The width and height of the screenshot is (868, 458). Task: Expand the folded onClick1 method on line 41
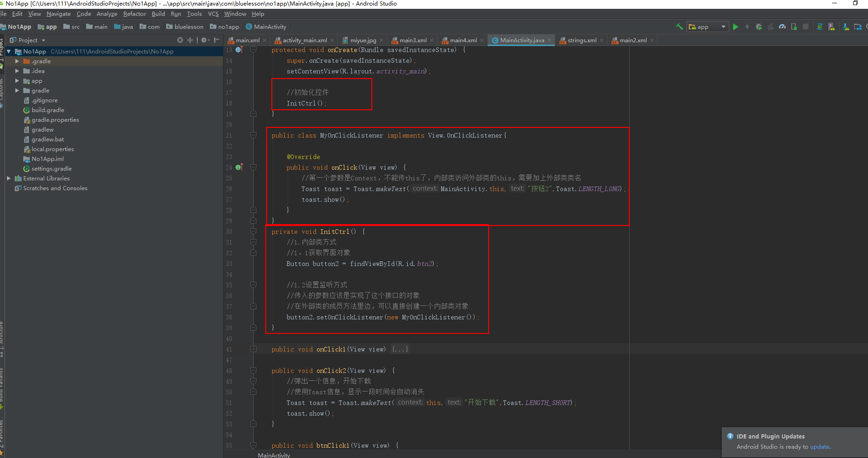(x=253, y=349)
